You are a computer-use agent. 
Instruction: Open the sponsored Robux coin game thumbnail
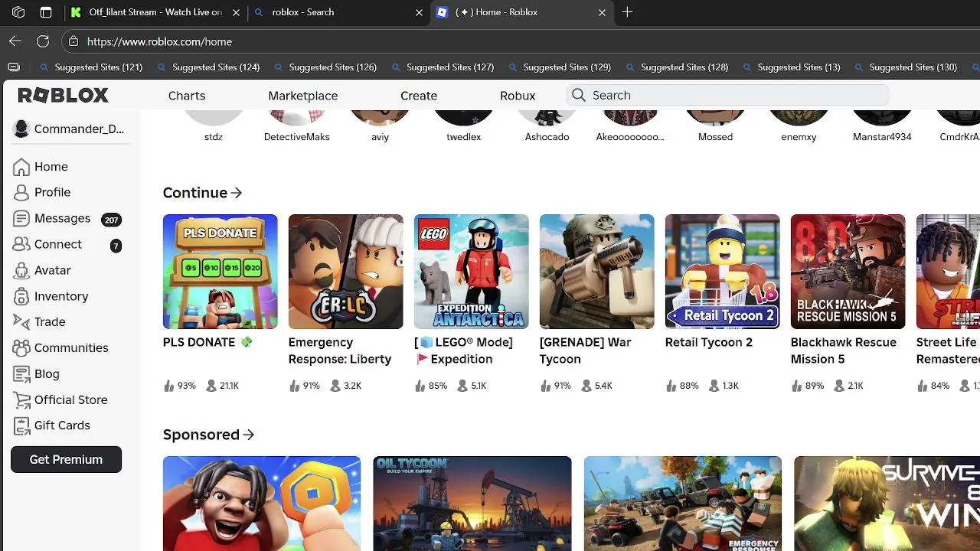tap(262, 504)
